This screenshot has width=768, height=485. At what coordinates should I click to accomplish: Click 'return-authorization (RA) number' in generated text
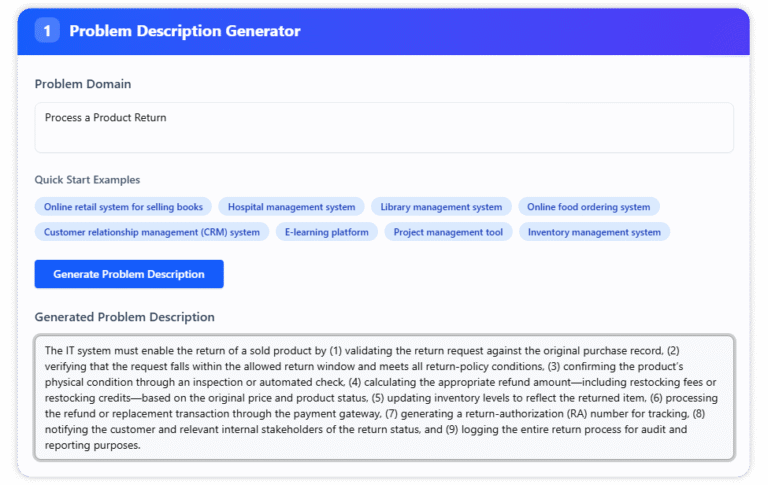[527, 414]
